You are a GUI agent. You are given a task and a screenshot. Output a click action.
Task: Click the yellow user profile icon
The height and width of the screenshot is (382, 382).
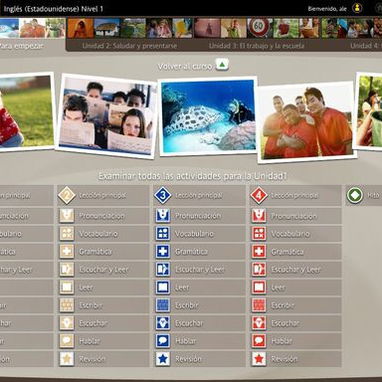click(x=357, y=8)
